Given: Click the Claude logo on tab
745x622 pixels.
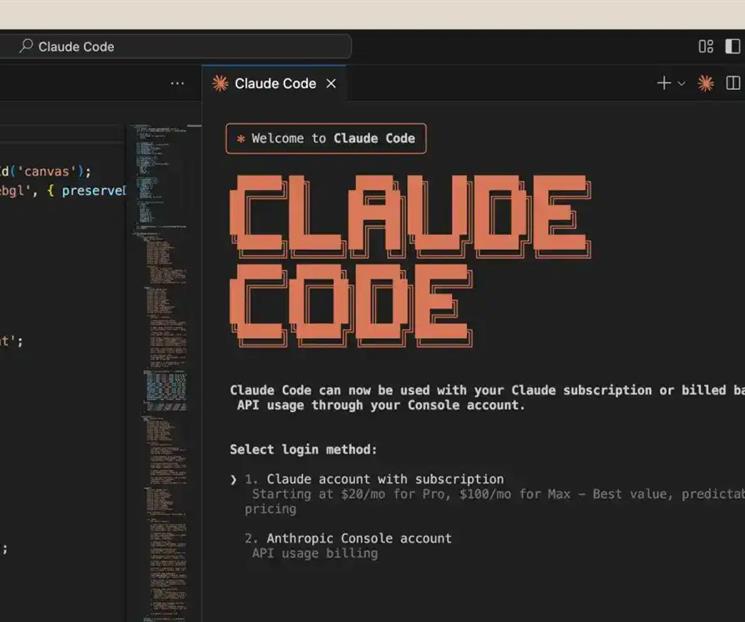Looking at the screenshot, I should pos(220,84).
